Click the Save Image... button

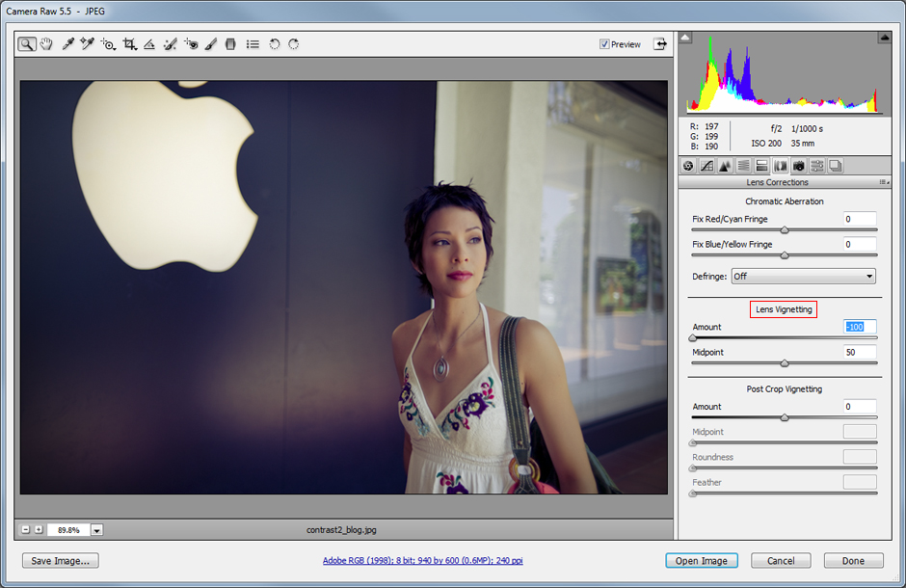60,561
